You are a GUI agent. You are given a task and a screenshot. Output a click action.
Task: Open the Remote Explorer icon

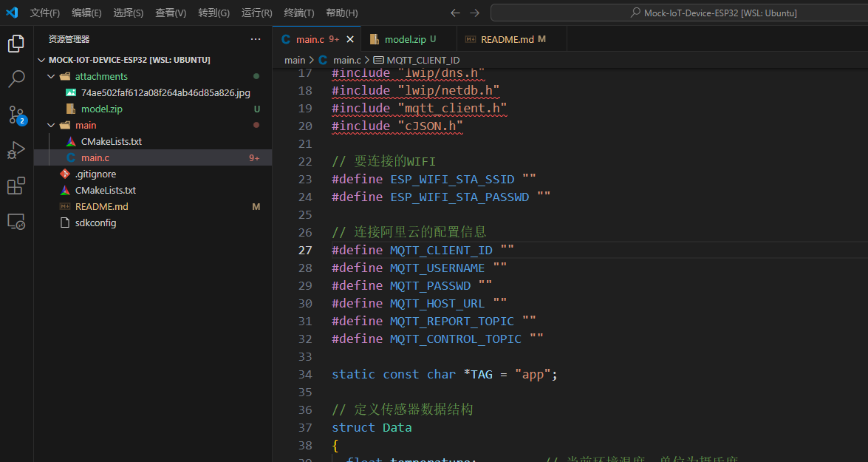[16, 221]
